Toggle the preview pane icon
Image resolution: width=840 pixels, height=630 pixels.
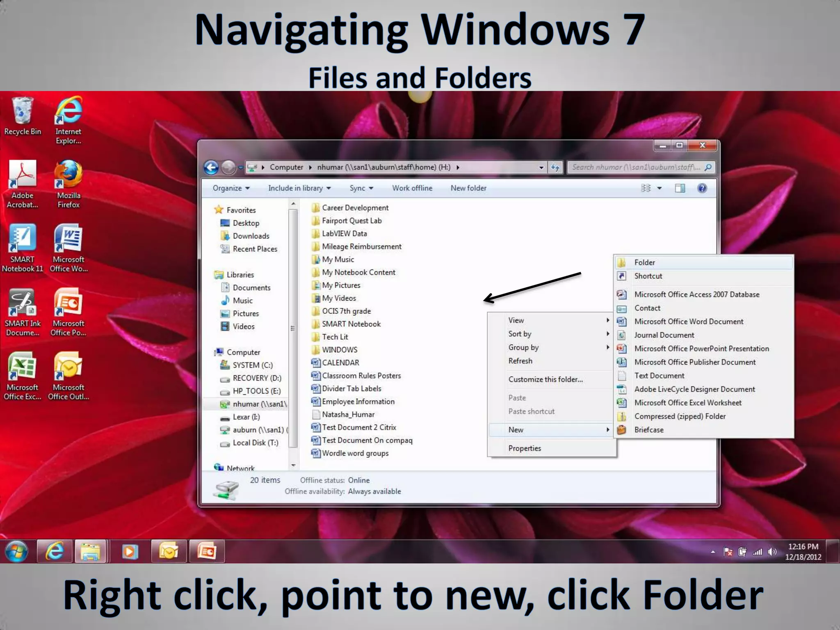coord(680,188)
